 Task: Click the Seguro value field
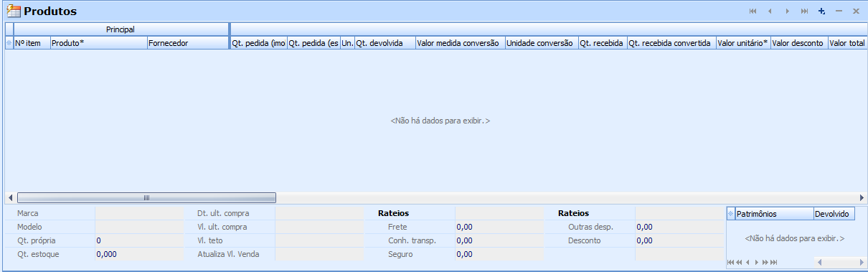pos(499,254)
